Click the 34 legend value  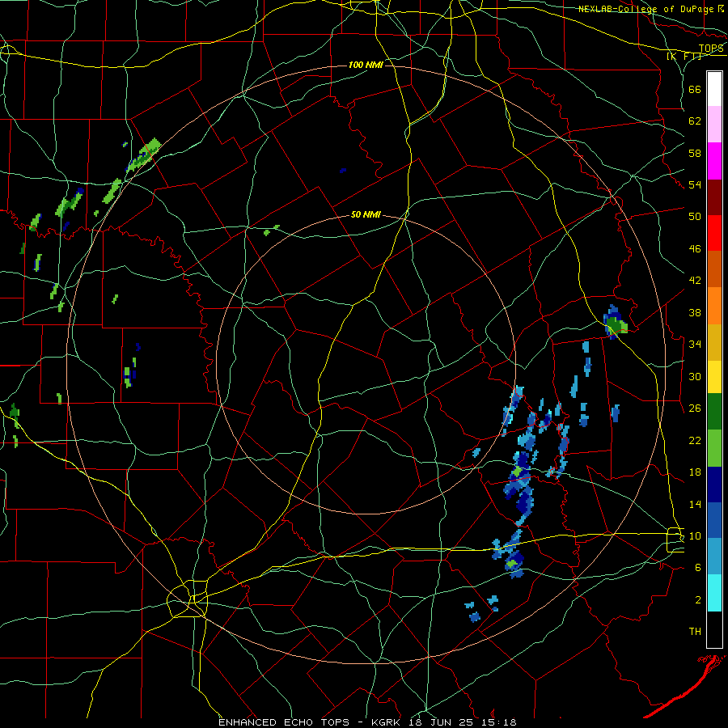pos(695,345)
